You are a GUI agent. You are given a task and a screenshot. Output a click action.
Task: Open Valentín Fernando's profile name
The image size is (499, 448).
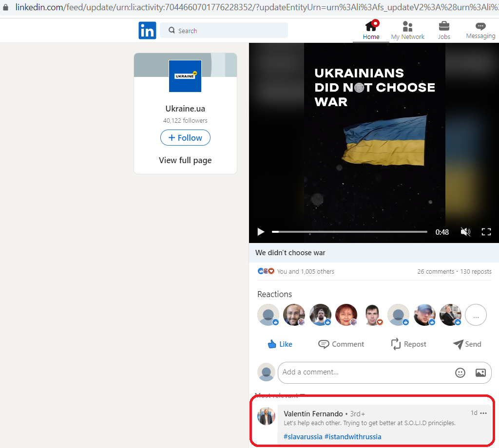313,413
